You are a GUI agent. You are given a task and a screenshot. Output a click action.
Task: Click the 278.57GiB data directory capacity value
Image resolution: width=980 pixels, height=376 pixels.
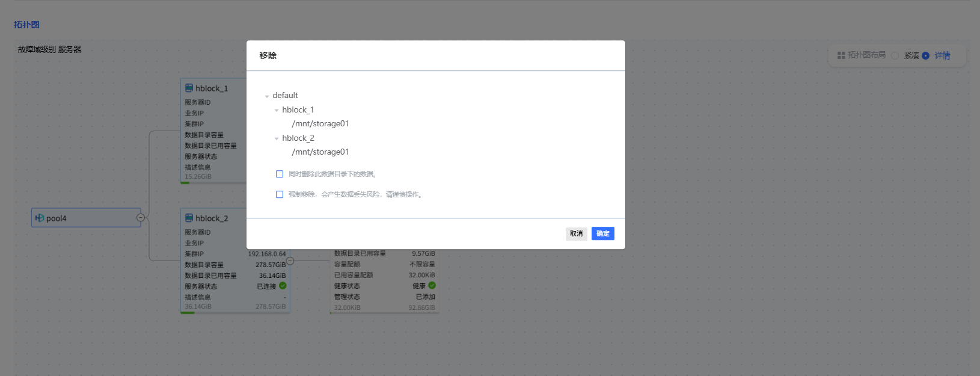point(271,265)
